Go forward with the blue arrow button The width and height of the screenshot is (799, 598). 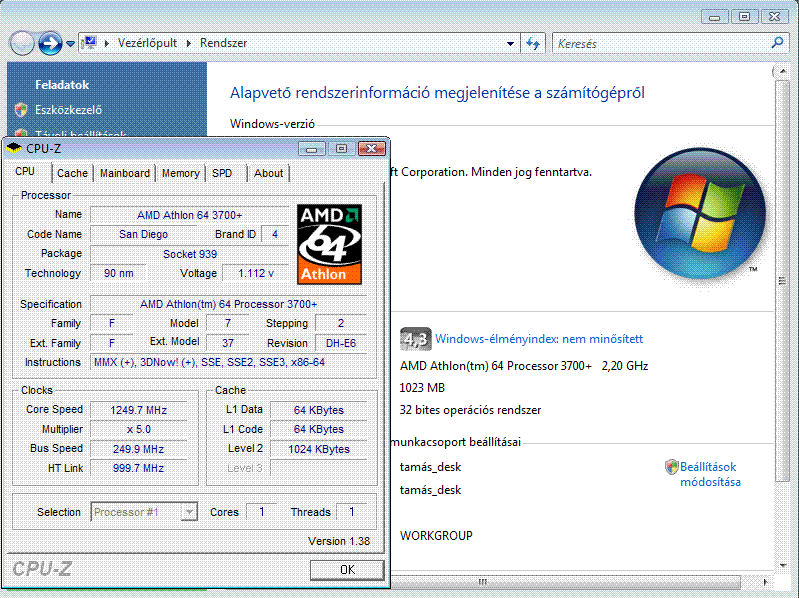coord(49,43)
